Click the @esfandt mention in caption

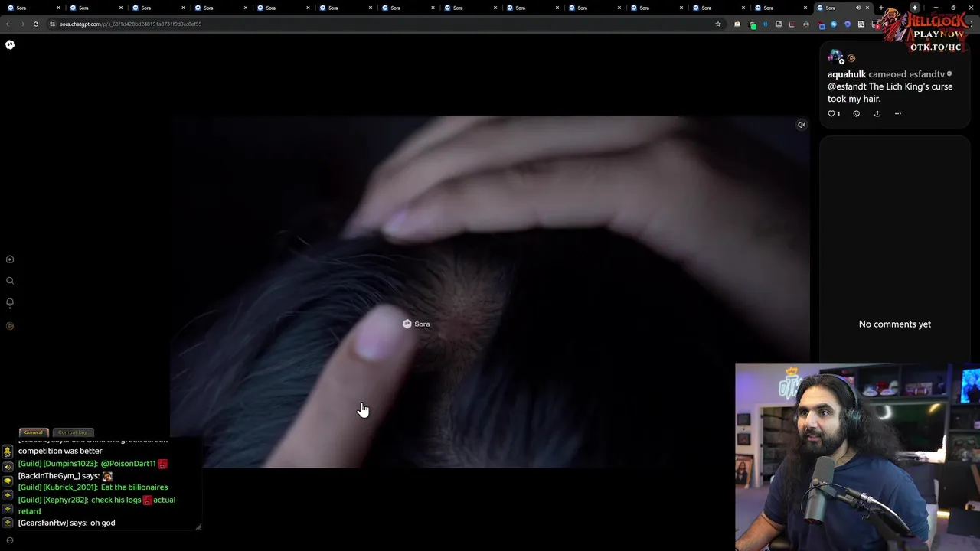(847, 86)
